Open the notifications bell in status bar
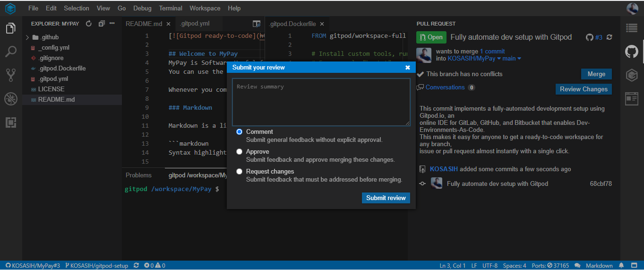 pos(621,266)
